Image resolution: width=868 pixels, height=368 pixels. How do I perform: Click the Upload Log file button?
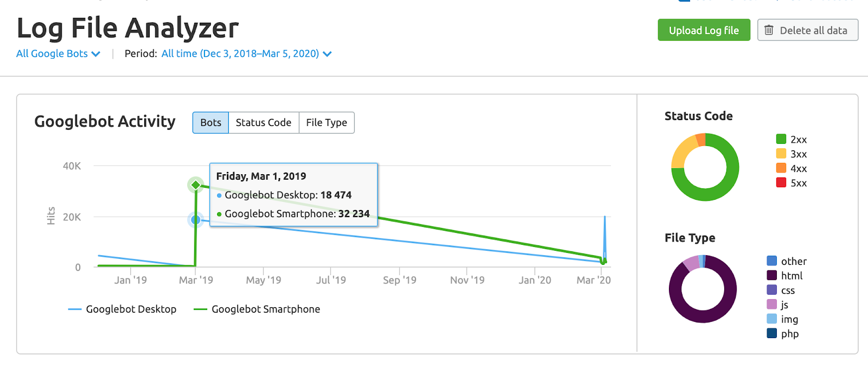tap(704, 30)
